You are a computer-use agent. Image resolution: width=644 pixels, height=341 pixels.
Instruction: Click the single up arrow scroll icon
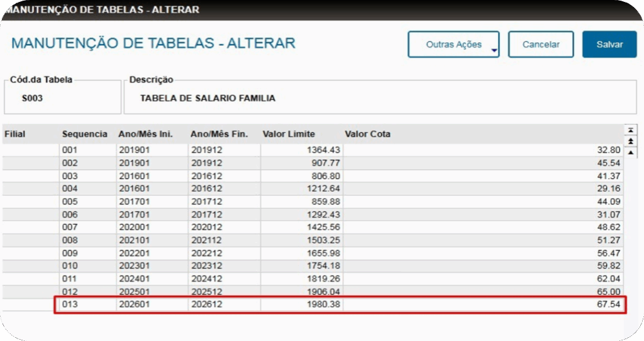pyautogui.click(x=631, y=153)
